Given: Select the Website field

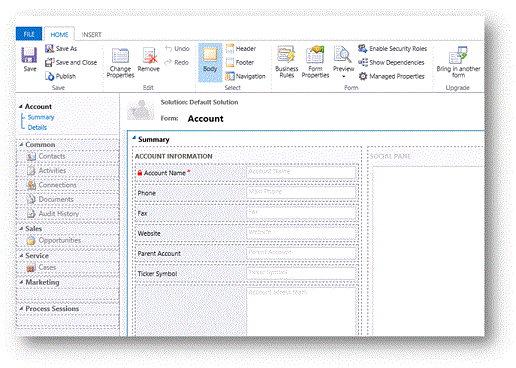Looking at the screenshot, I should pos(246,233).
